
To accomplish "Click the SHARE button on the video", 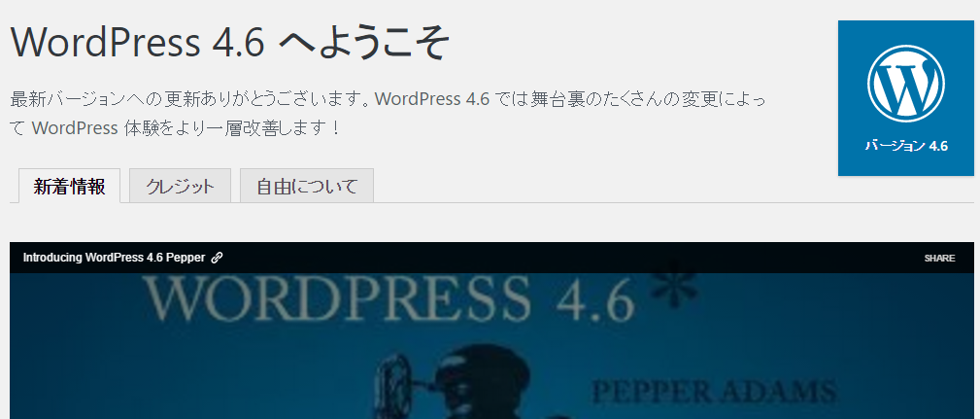I will pyautogui.click(x=939, y=259).
